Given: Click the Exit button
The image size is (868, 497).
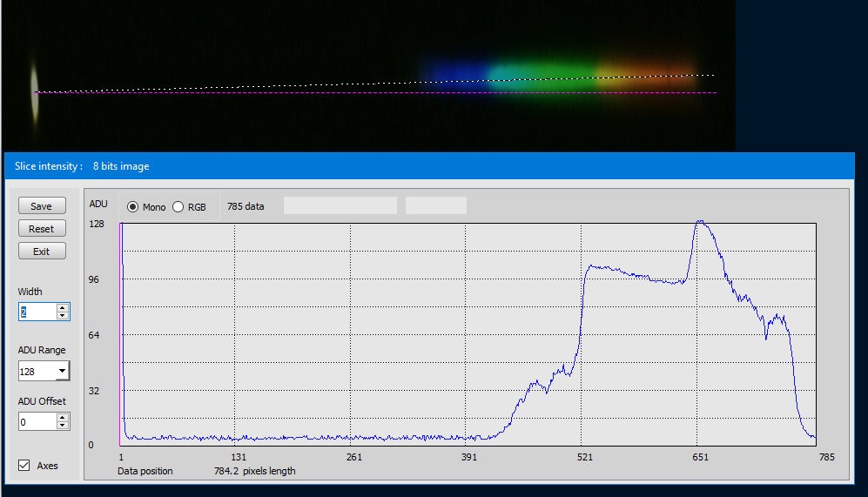Looking at the screenshot, I should point(42,252).
